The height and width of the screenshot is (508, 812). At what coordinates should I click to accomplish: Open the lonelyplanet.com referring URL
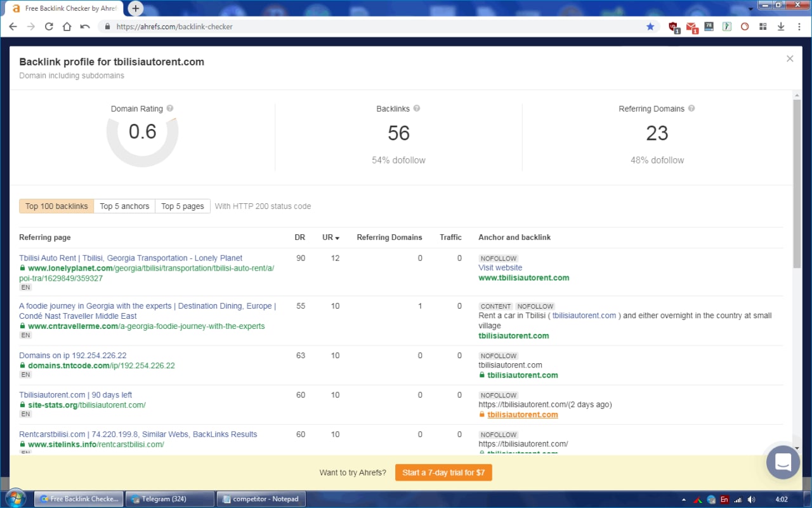point(147,273)
